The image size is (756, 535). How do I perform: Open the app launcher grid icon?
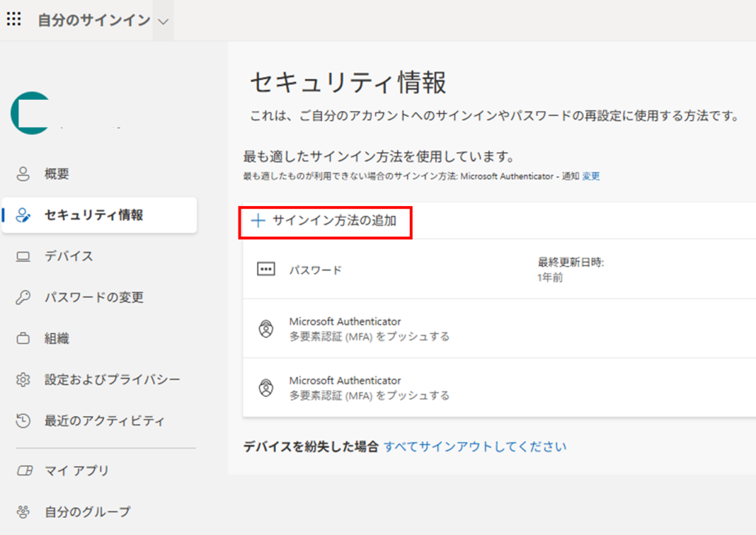coord(13,19)
